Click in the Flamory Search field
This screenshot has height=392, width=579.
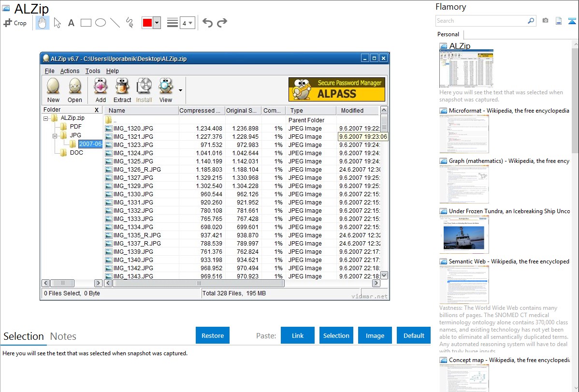tap(481, 21)
